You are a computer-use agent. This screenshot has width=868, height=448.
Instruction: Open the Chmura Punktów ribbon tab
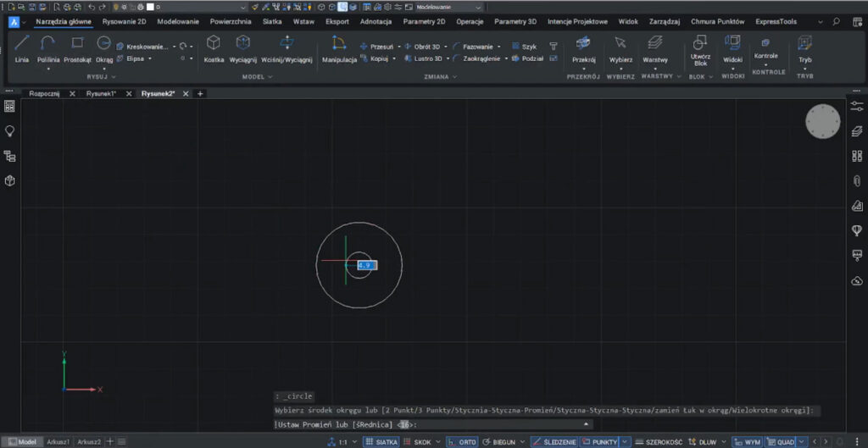tap(716, 21)
